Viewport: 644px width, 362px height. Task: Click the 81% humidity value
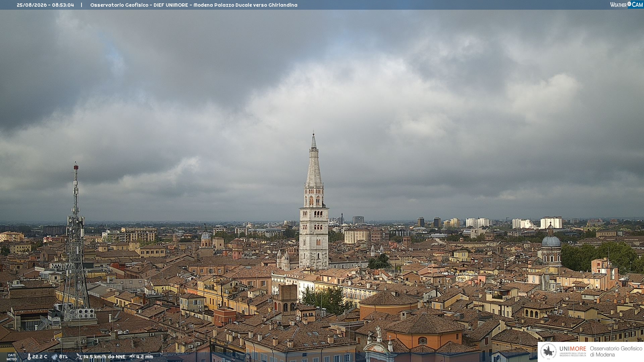pyautogui.click(x=63, y=357)
